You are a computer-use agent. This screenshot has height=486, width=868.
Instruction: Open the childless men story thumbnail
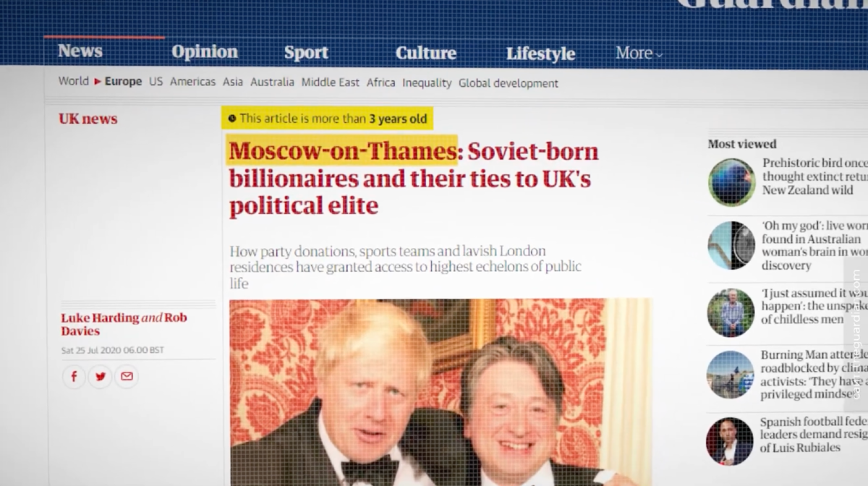click(x=731, y=313)
